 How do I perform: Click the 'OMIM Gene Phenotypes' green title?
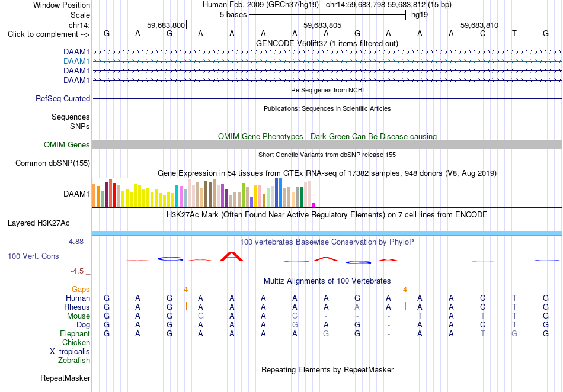tap(328, 137)
